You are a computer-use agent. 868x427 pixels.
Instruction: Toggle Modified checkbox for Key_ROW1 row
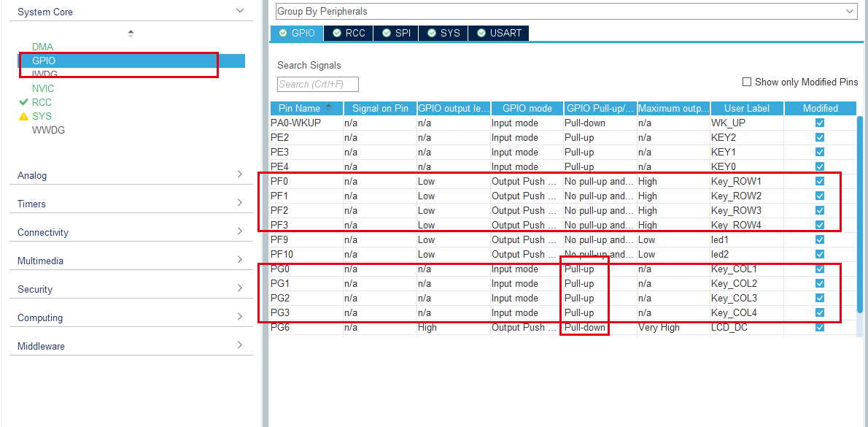[820, 181]
